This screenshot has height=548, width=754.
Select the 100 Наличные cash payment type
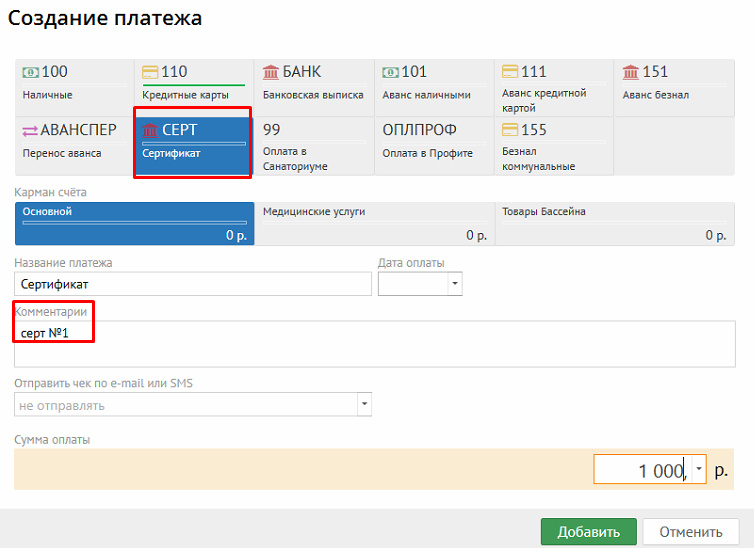74,83
